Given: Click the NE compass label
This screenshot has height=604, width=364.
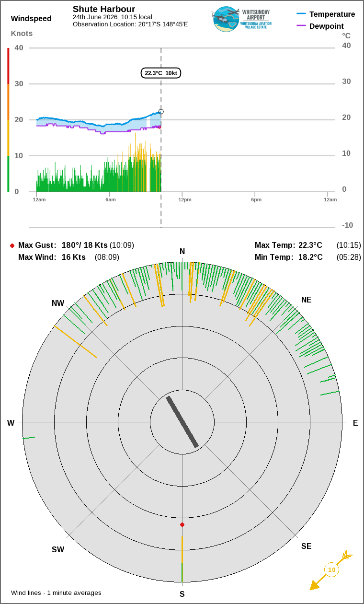Looking at the screenshot, I should click(307, 300).
